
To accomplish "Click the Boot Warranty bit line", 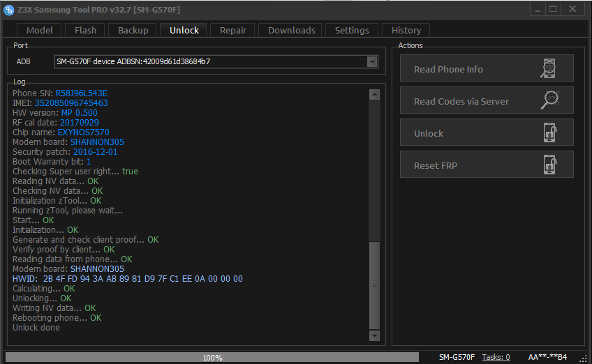I will [52, 162].
